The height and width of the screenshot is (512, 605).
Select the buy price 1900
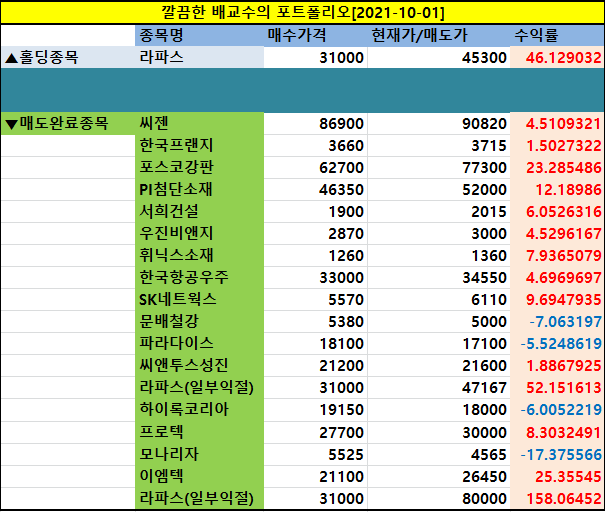coord(316,211)
